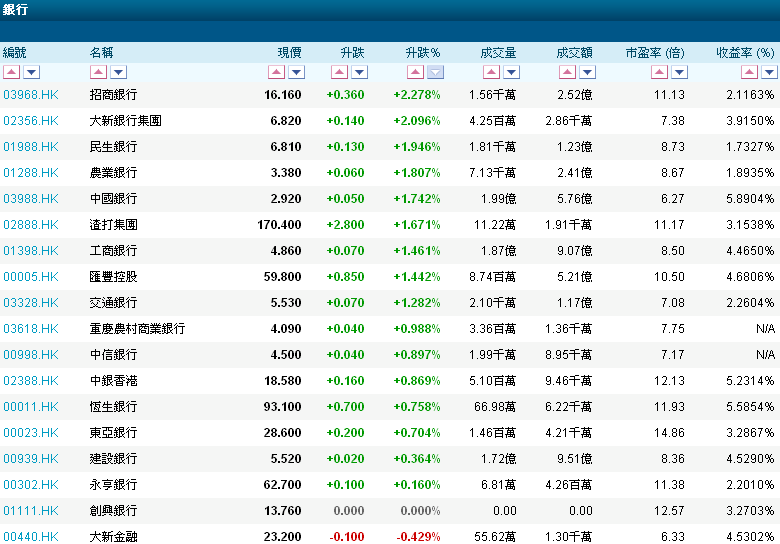The width and height of the screenshot is (780, 544).
Task: Open stock link 01111.HK
Action: coord(31,511)
